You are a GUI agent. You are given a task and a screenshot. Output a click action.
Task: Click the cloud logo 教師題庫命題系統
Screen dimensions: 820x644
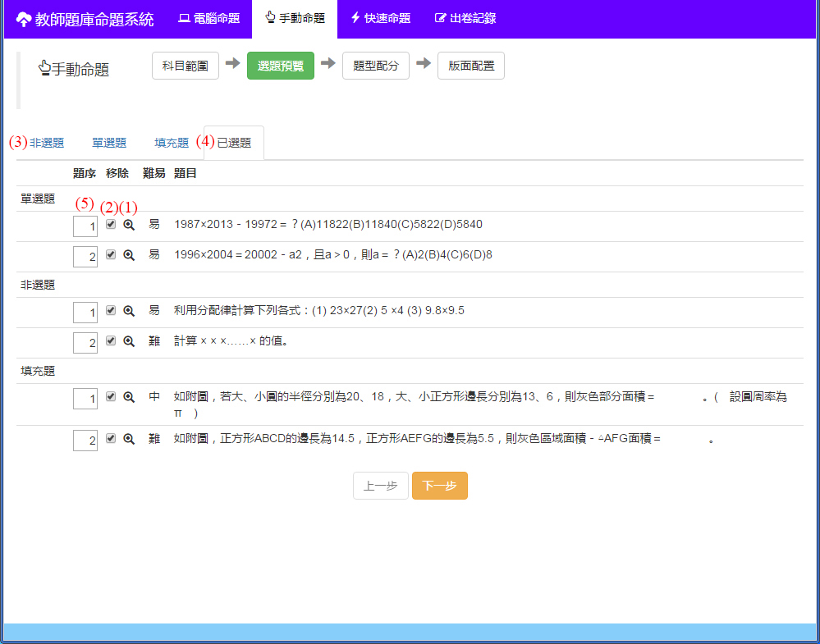click(85, 20)
